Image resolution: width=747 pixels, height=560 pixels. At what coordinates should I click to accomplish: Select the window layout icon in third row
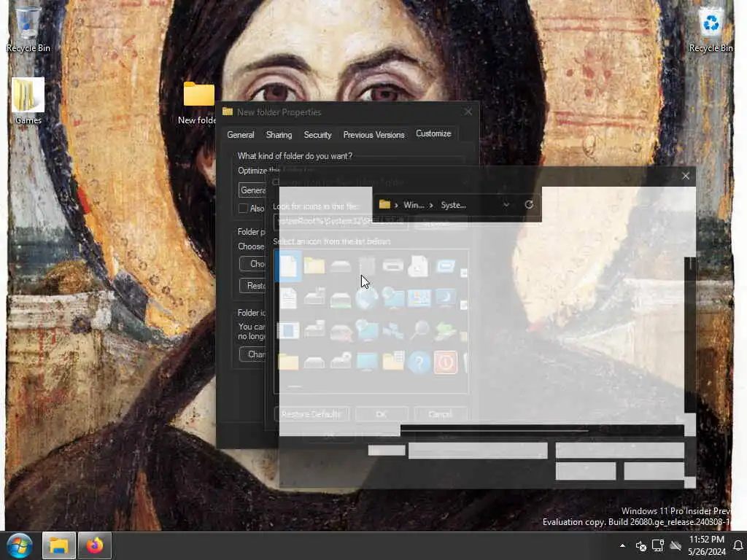(288, 330)
